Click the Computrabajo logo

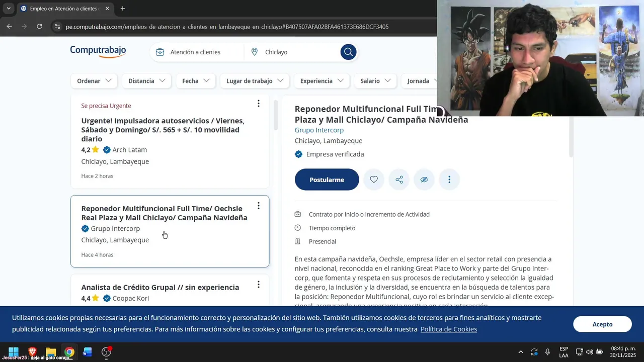pyautogui.click(x=98, y=51)
